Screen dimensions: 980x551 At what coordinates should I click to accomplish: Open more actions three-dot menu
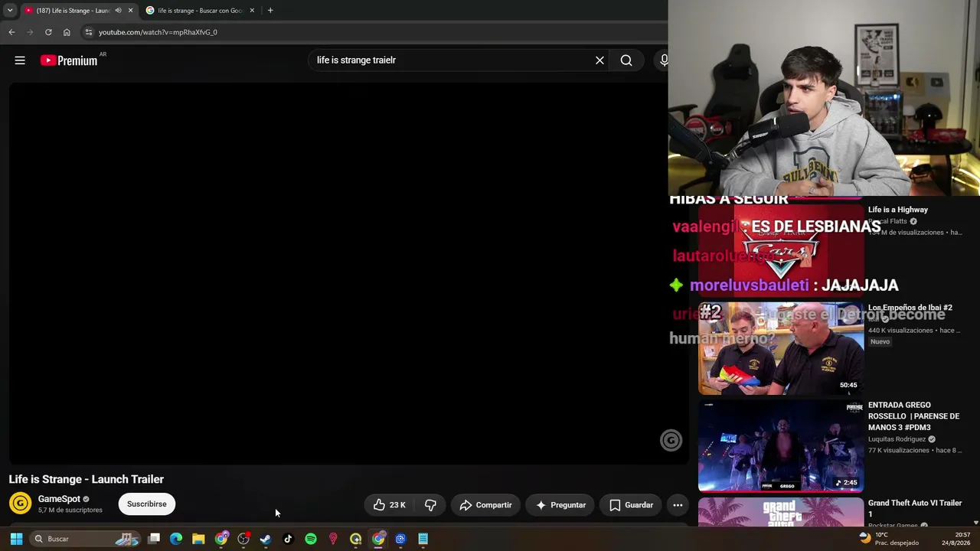(678, 505)
